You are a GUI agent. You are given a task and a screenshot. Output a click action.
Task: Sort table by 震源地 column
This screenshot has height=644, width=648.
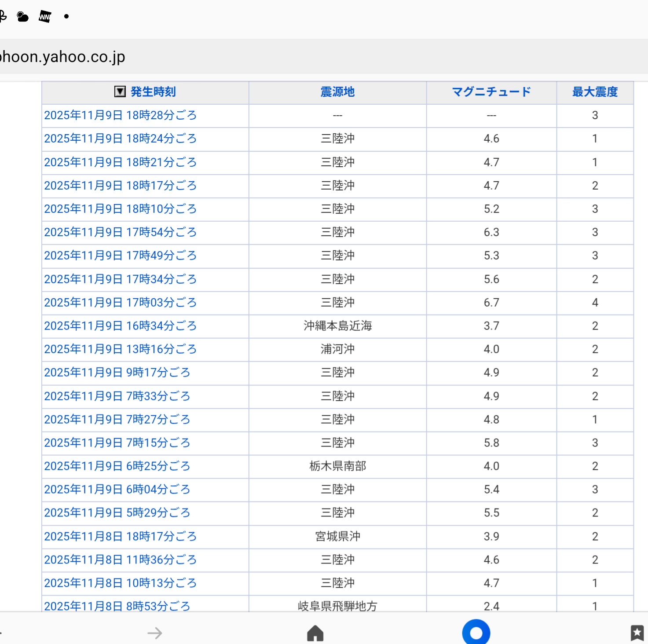pyautogui.click(x=337, y=92)
